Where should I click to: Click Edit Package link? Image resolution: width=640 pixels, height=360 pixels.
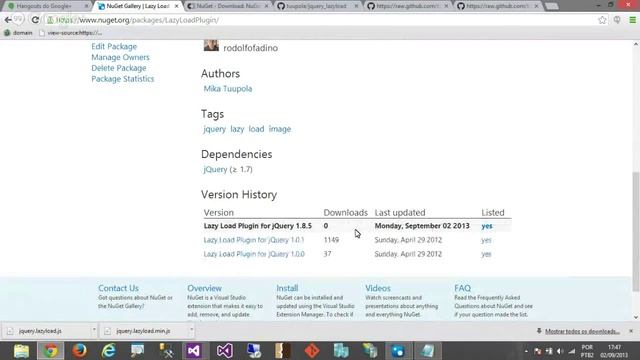coord(114,47)
